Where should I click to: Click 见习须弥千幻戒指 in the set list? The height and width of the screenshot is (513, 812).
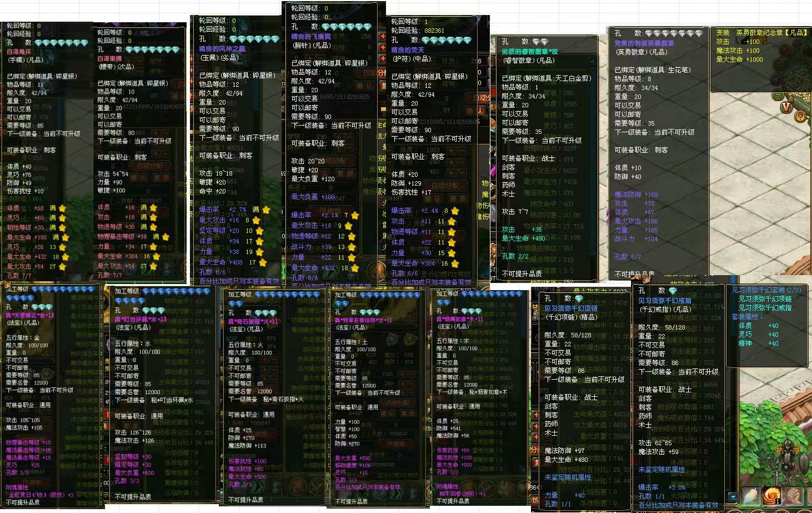[x=765, y=308]
